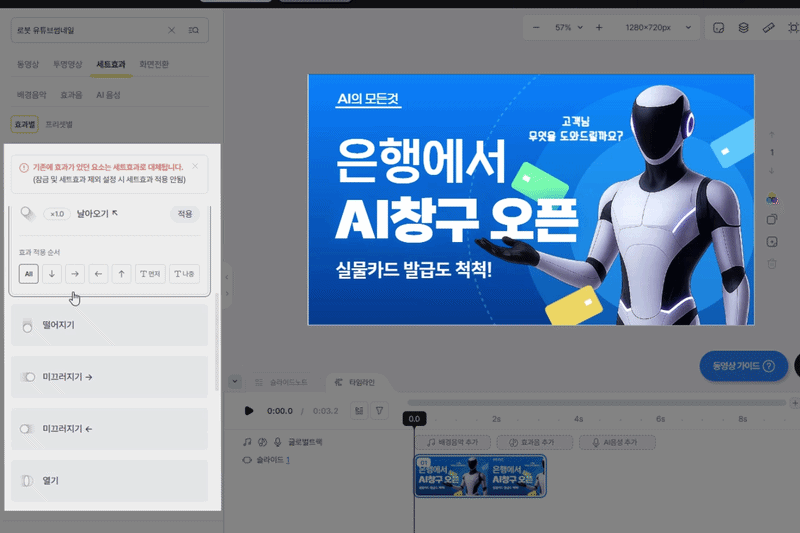Choose the downward arrow order option
This screenshot has height=533, width=800.
pos(52,274)
